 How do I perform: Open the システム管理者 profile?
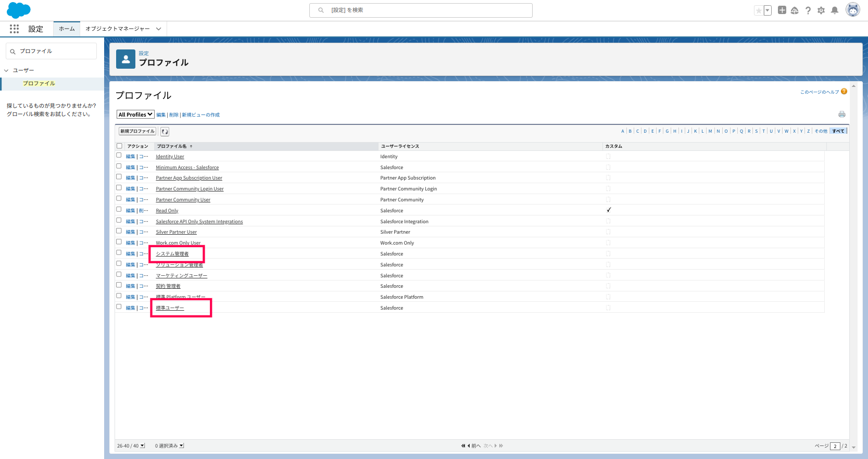coord(172,254)
